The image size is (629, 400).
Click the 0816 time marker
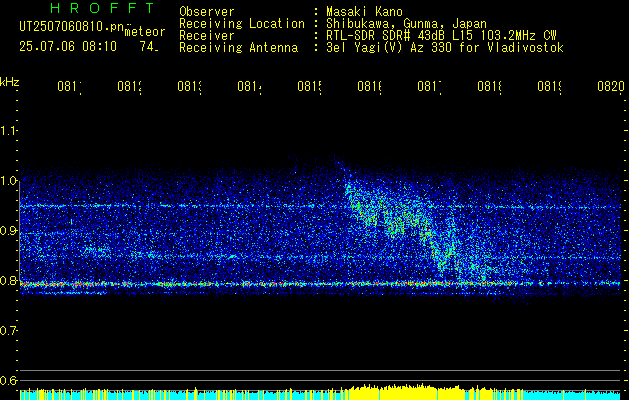[x=369, y=86]
